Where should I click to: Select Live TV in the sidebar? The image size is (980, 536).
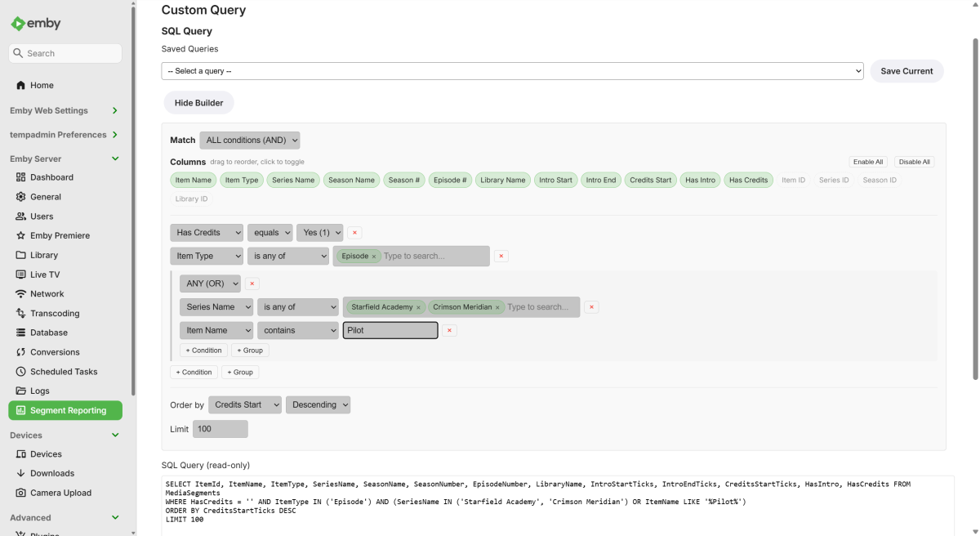point(45,274)
